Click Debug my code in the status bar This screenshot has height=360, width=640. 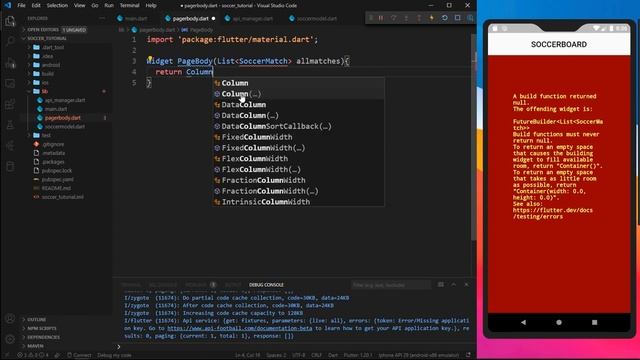114,355
